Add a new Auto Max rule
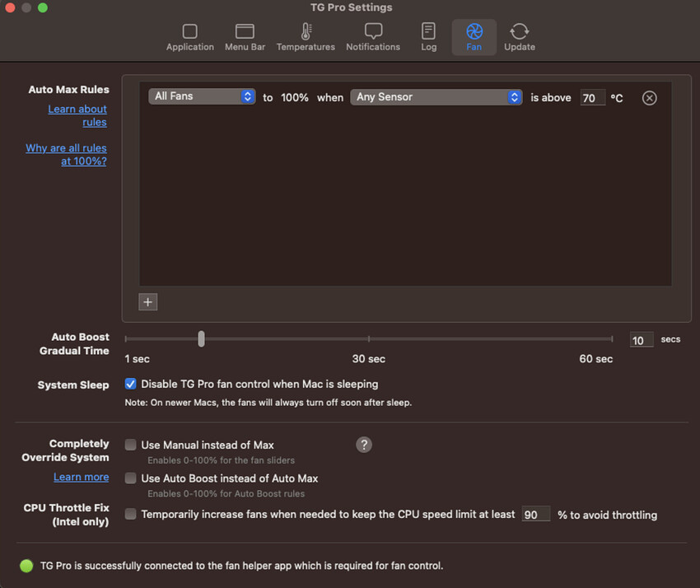This screenshot has width=700, height=588. (x=147, y=301)
